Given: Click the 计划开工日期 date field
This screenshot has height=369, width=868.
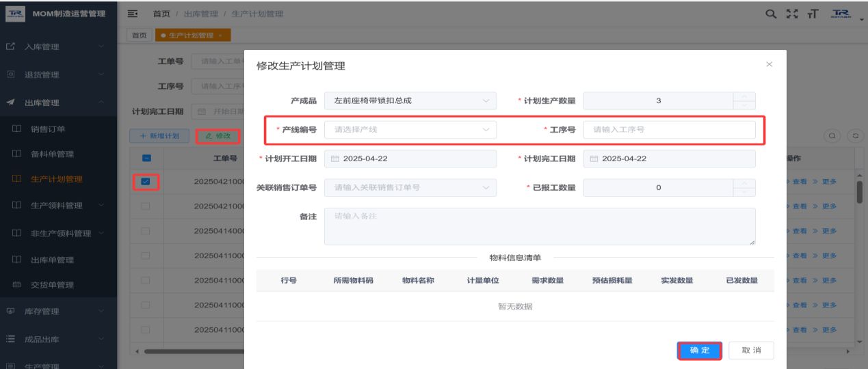Looking at the screenshot, I should (x=410, y=159).
